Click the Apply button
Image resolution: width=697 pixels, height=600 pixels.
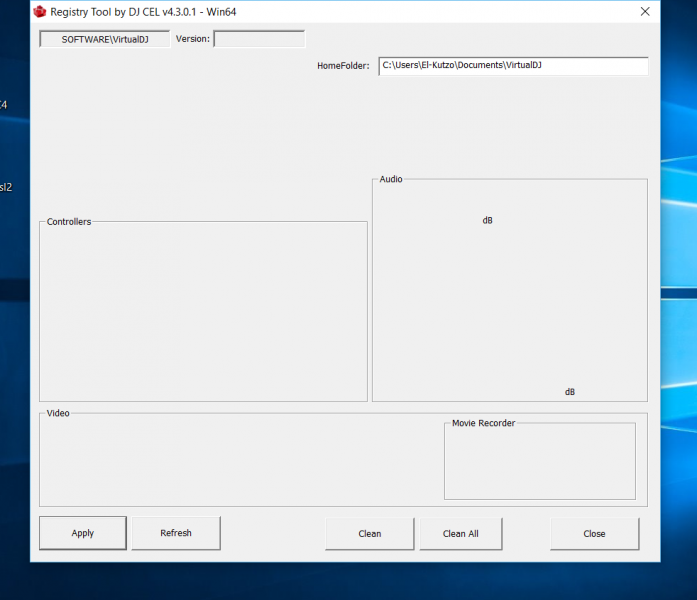[x=83, y=533]
